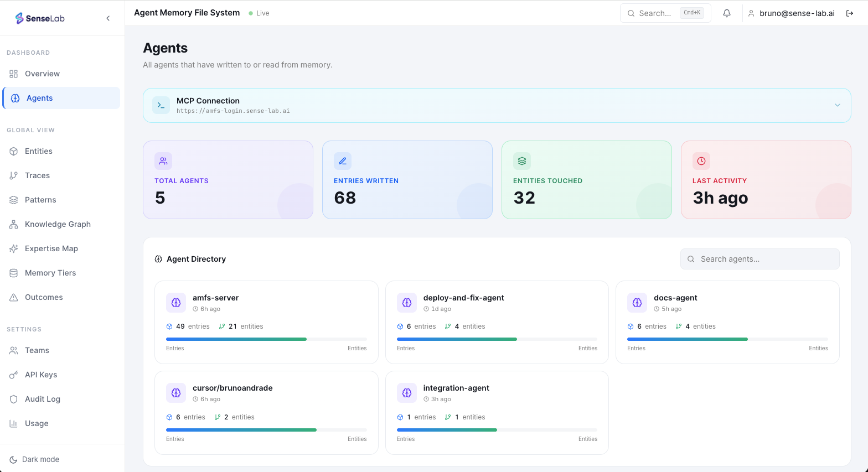Open the Audit Log settings page
The height and width of the screenshot is (472, 868).
(x=43, y=399)
